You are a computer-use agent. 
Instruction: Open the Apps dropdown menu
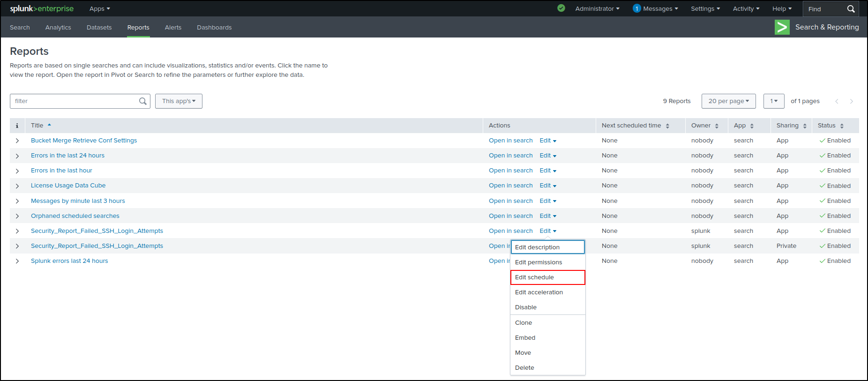tap(99, 8)
